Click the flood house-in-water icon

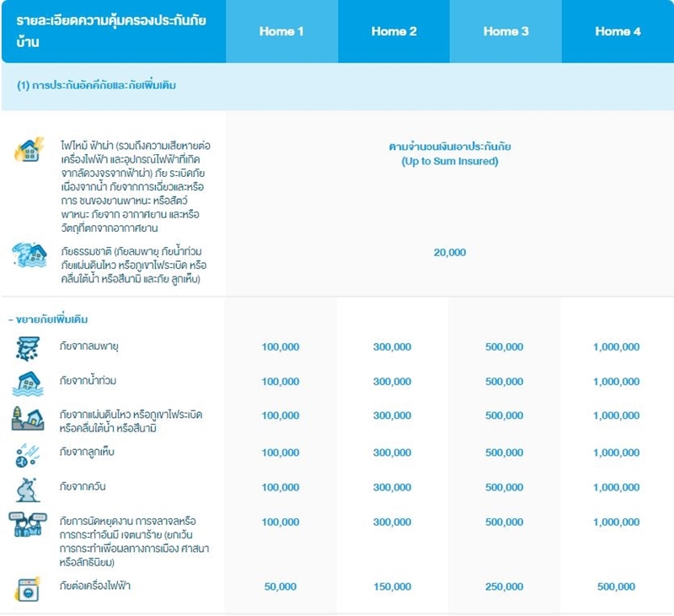click(x=26, y=382)
